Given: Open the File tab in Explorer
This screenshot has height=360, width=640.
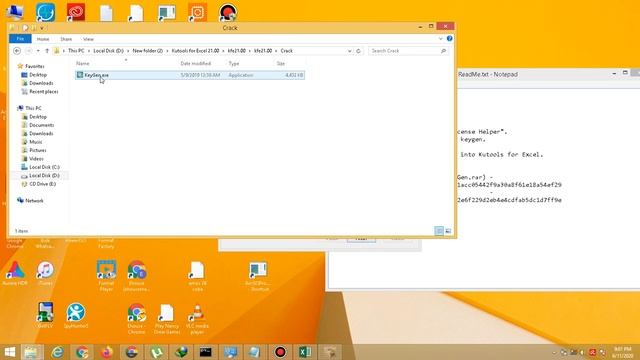Looking at the screenshot, I should [20, 39].
